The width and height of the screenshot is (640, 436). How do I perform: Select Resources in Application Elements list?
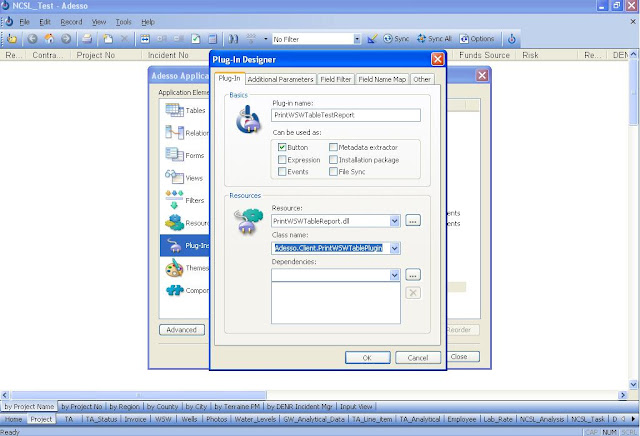coord(185,223)
